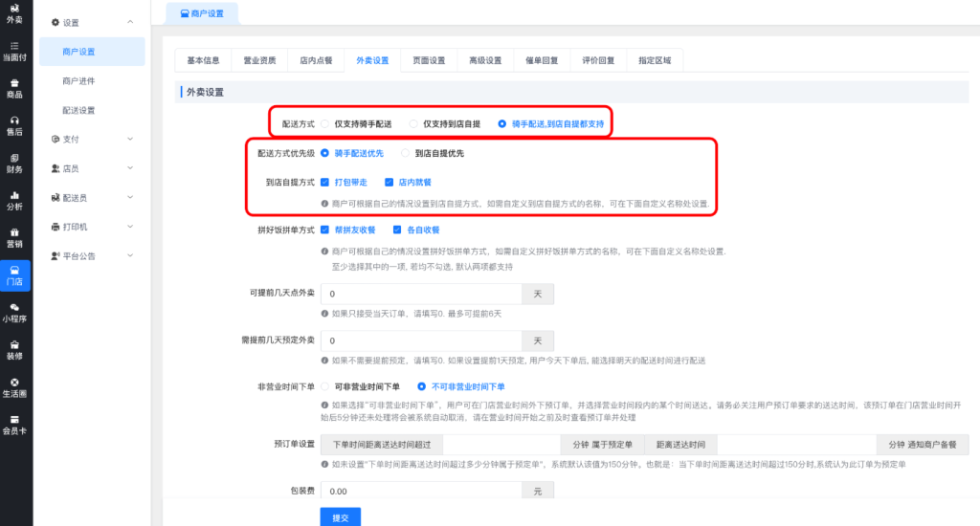Open the 催单回复 tab
The height and width of the screenshot is (526, 980).
[540, 60]
